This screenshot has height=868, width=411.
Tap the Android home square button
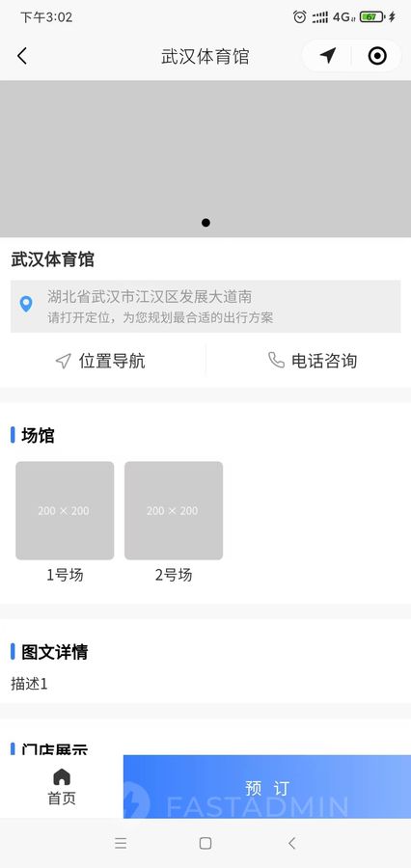click(x=205, y=843)
